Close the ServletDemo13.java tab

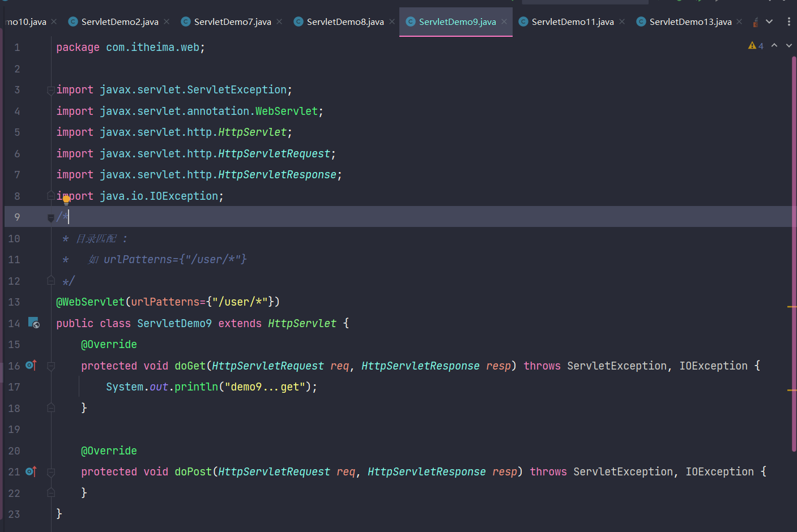point(739,22)
